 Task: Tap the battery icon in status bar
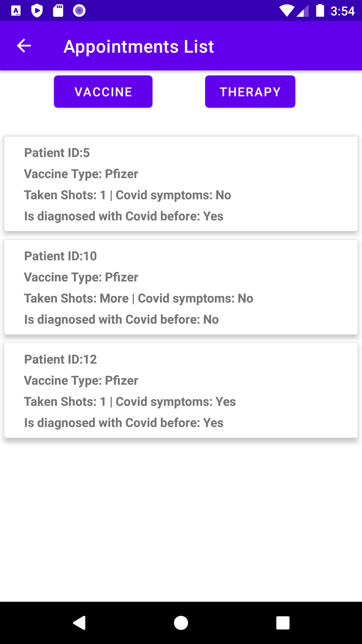pos(320,11)
